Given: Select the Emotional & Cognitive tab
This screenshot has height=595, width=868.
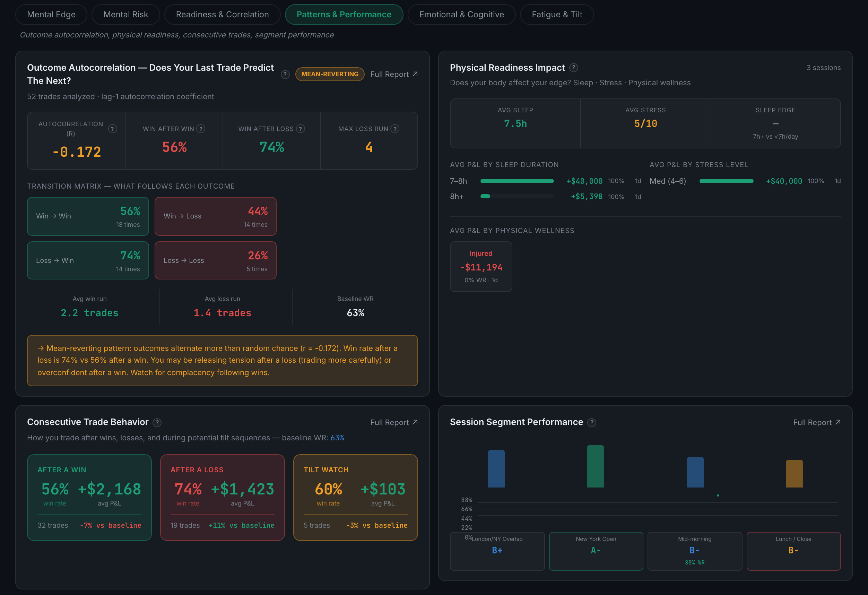Looking at the screenshot, I should [x=461, y=15].
